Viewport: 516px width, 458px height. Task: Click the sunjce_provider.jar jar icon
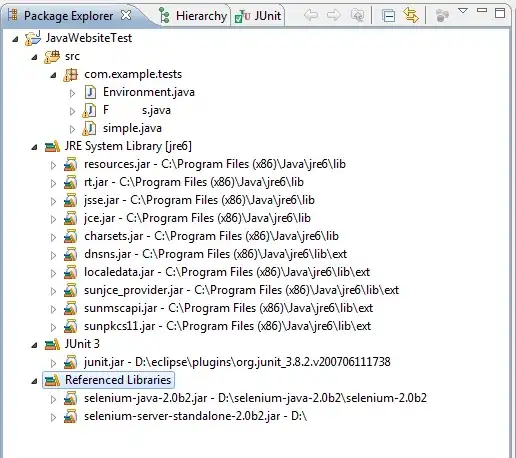coord(70,290)
